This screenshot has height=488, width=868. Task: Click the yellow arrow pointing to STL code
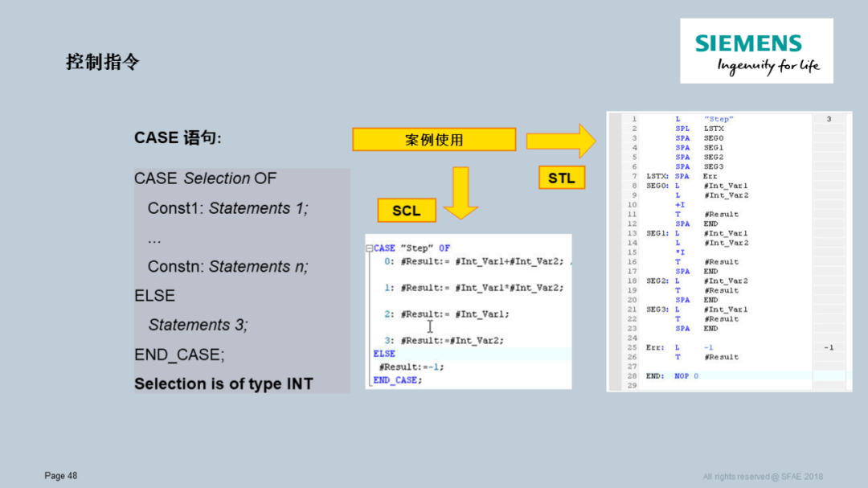561,139
